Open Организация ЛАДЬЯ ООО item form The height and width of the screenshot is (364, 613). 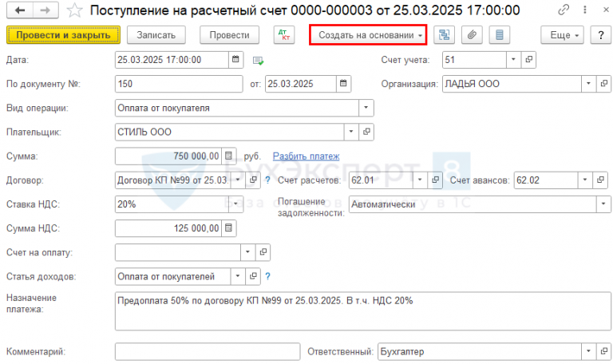[604, 84]
